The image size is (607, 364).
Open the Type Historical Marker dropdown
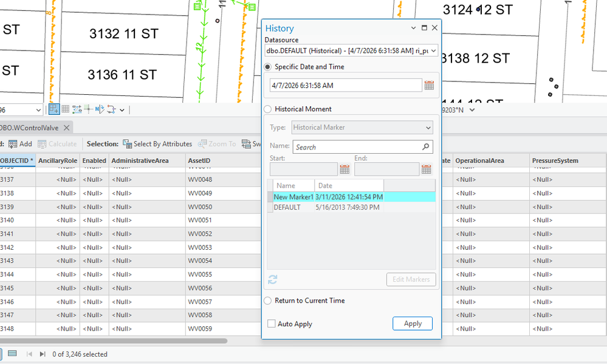[x=362, y=128]
